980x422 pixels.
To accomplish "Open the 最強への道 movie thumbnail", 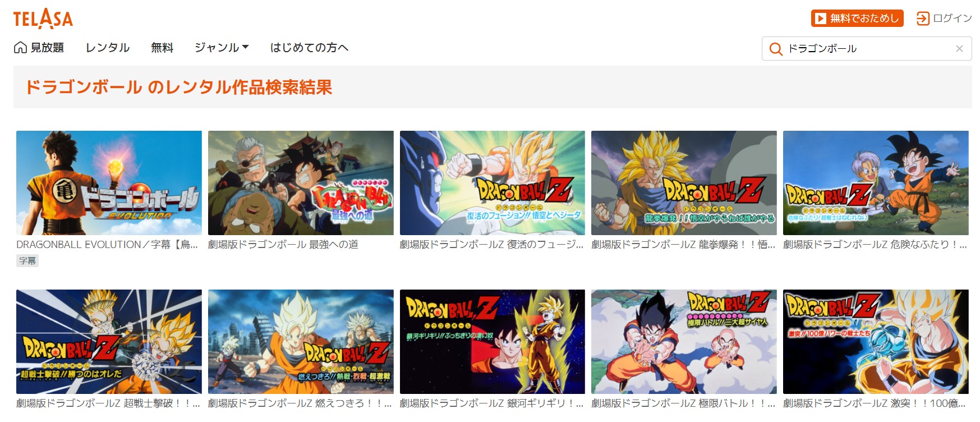I will pyautogui.click(x=301, y=183).
